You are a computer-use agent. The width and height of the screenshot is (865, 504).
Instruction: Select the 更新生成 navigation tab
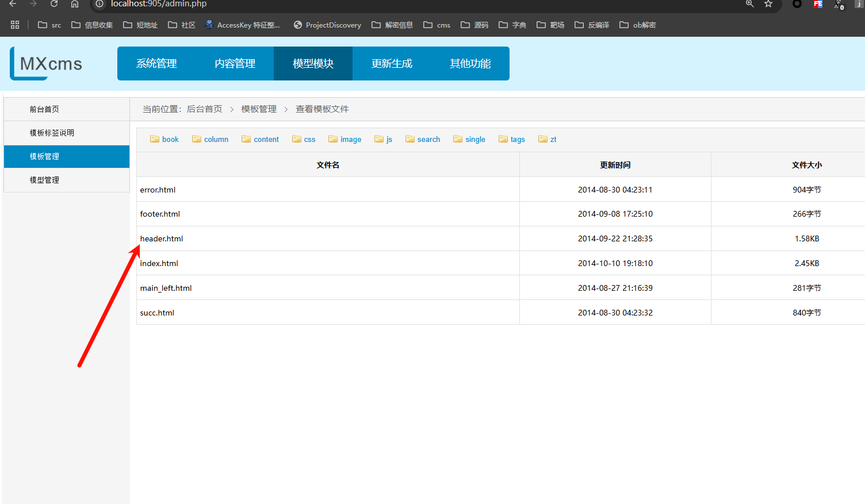click(x=392, y=63)
